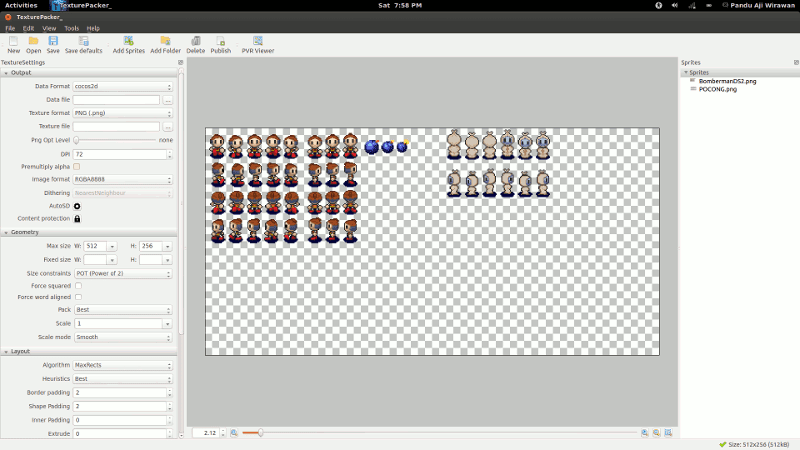This screenshot has width=800, height=450.
Task: Click the New toolbar icon
Action: coord(13,41)
